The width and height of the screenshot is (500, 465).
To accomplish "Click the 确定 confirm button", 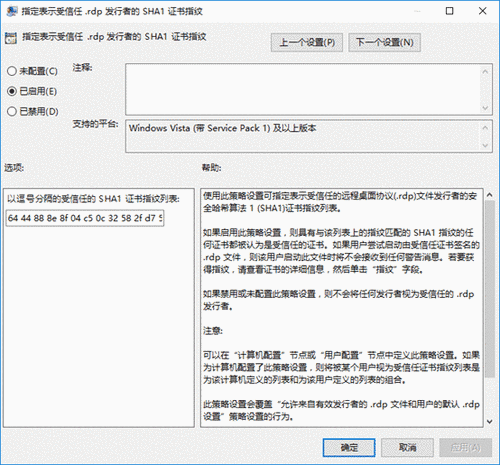I will [x=349, y=447].
